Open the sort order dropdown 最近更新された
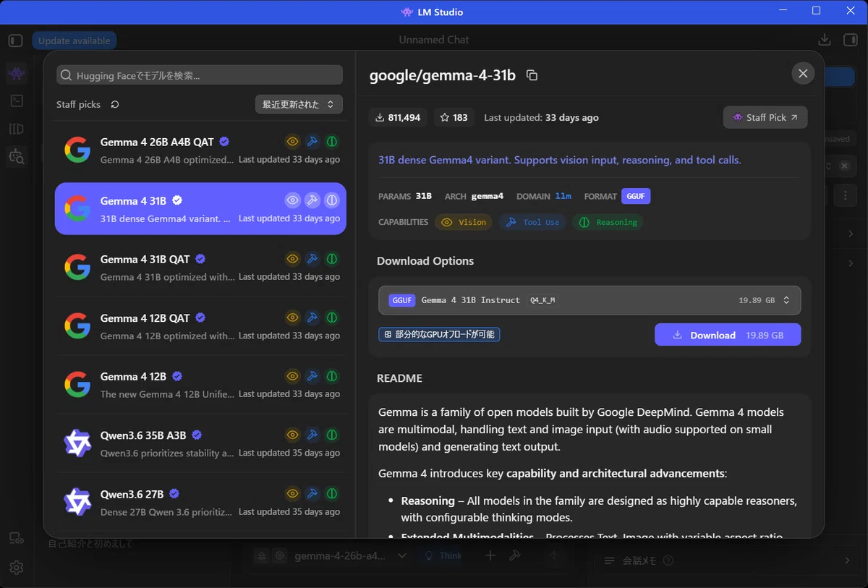 pyautogui.click(x=299, y=104)
